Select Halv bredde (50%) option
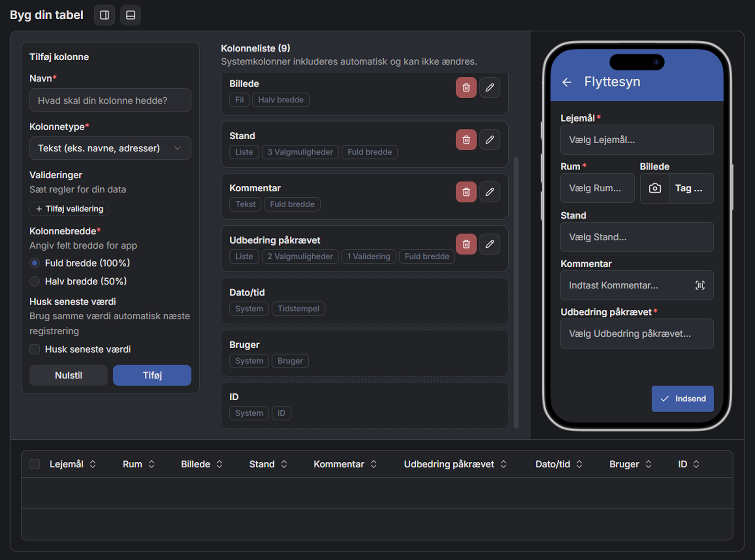Screen dimensions: 755x560 tap(35, 281)
